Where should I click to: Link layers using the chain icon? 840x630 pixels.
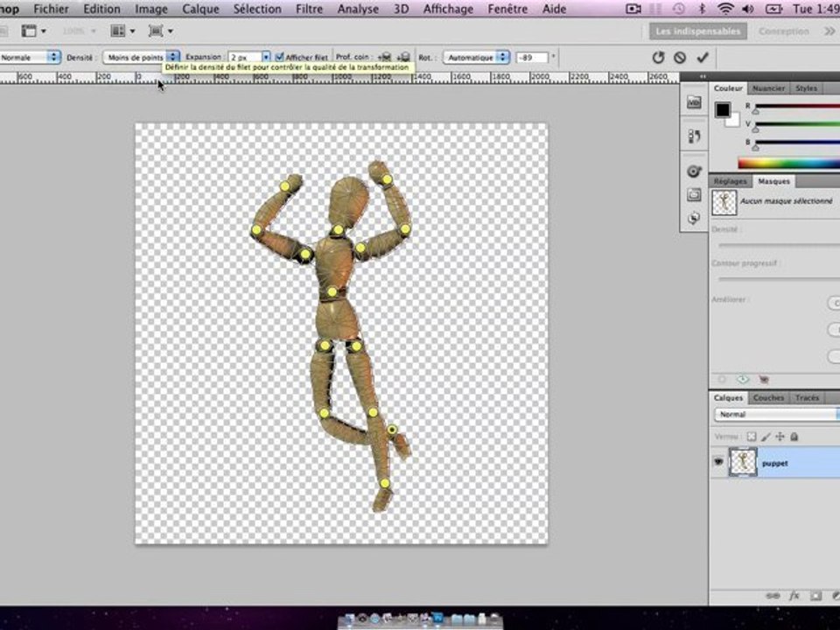coord(773,596)
